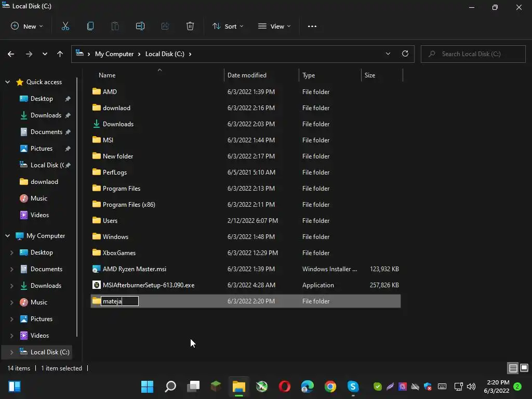Select AMD Ryzen Master.msi file

click(x=246, y=269)
